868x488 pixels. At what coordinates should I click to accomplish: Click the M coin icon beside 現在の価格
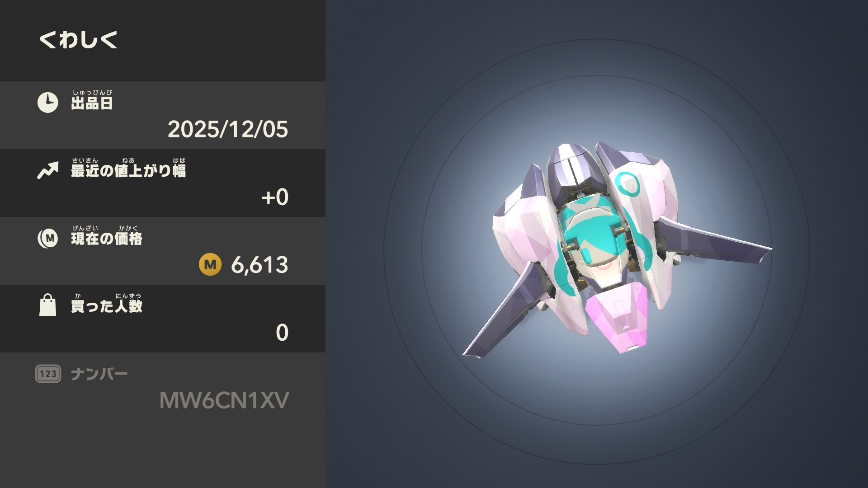48,238
